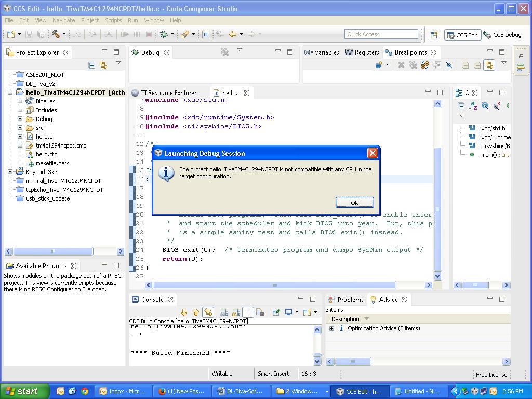Screen dimensions: 532x399
Task: Open the Project menu
Action: pos(90,20)
